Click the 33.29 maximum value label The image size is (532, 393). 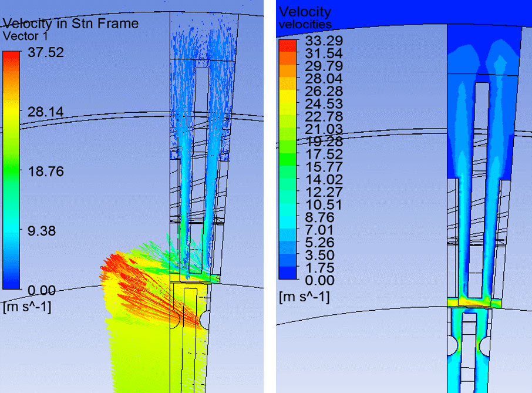tap(324, 41)
